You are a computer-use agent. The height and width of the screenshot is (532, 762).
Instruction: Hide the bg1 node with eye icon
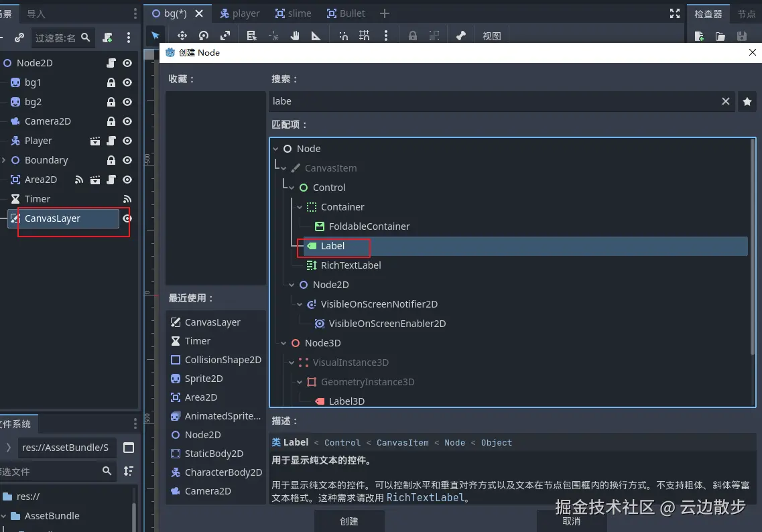(x=127, y=82)
